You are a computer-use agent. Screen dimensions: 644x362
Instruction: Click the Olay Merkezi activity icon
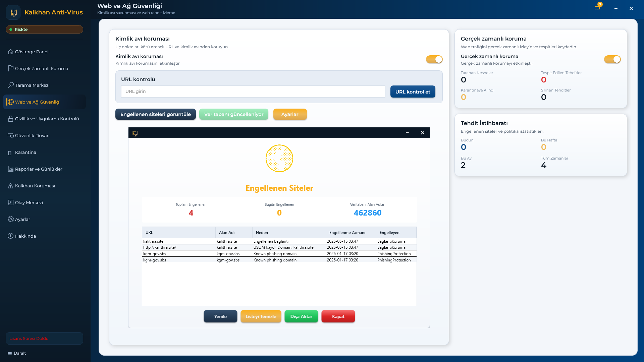pyautogui.click(x=11, y=202)
